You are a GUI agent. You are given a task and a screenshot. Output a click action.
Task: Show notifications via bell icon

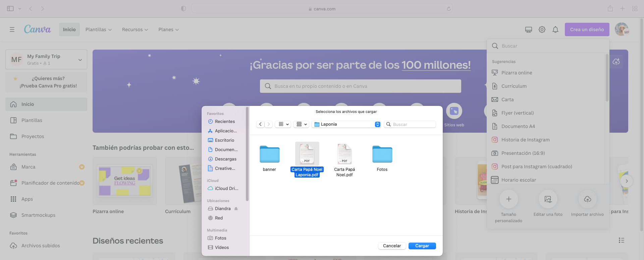[x=555, y=29]
